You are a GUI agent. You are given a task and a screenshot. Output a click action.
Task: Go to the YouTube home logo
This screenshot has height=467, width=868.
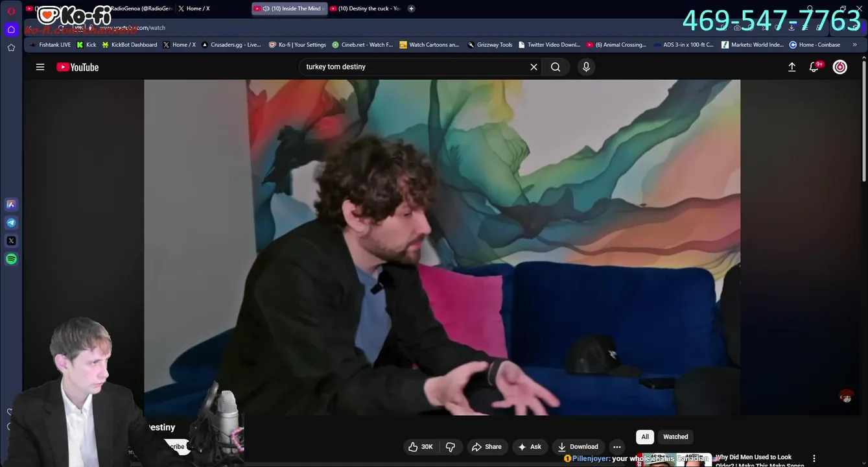(78, 67)
